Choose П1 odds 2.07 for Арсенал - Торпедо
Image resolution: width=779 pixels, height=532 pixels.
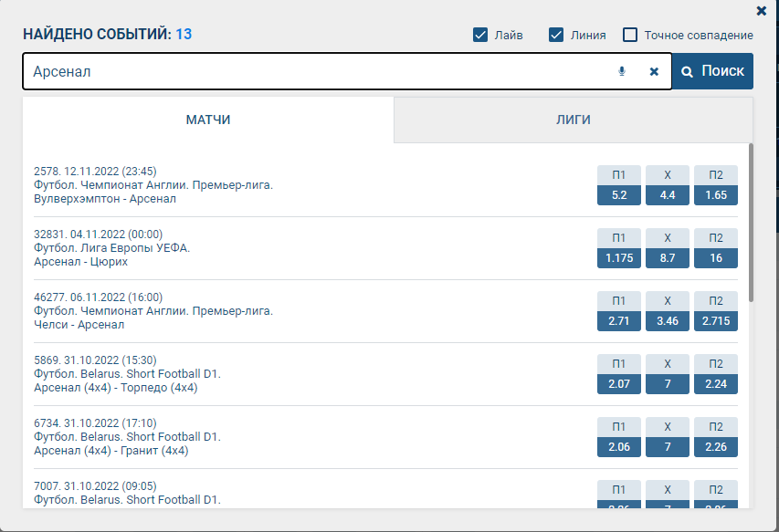coord(619,384)
